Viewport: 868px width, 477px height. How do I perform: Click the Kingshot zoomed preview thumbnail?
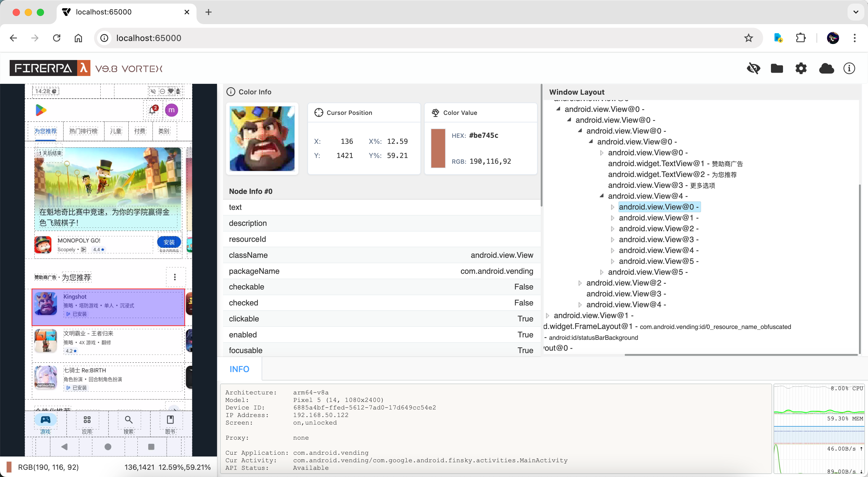click(262, 139)
